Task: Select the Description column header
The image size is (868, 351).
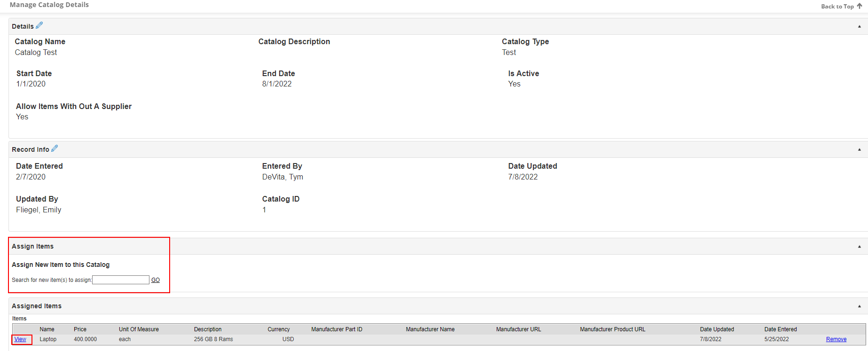Action: point(208,329)
